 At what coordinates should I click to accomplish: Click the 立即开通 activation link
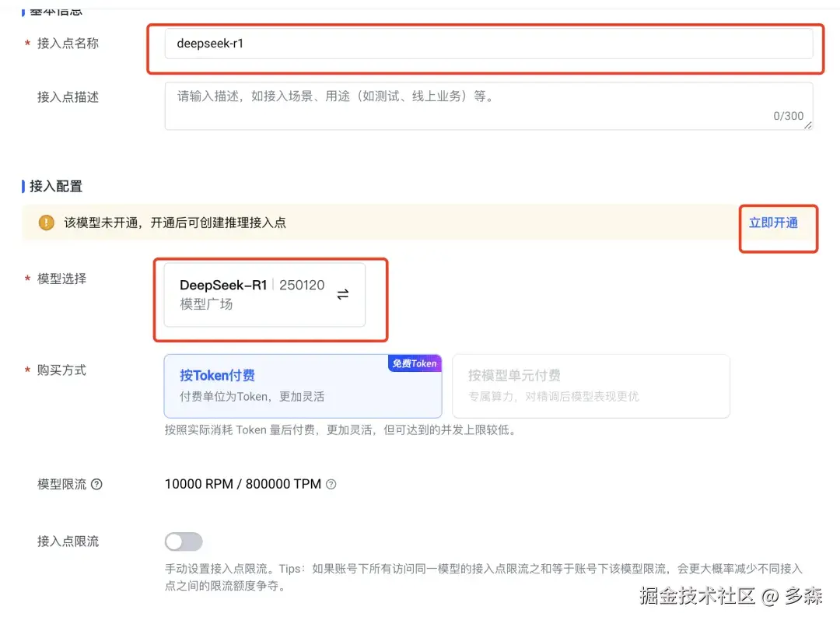coord(773,223)
